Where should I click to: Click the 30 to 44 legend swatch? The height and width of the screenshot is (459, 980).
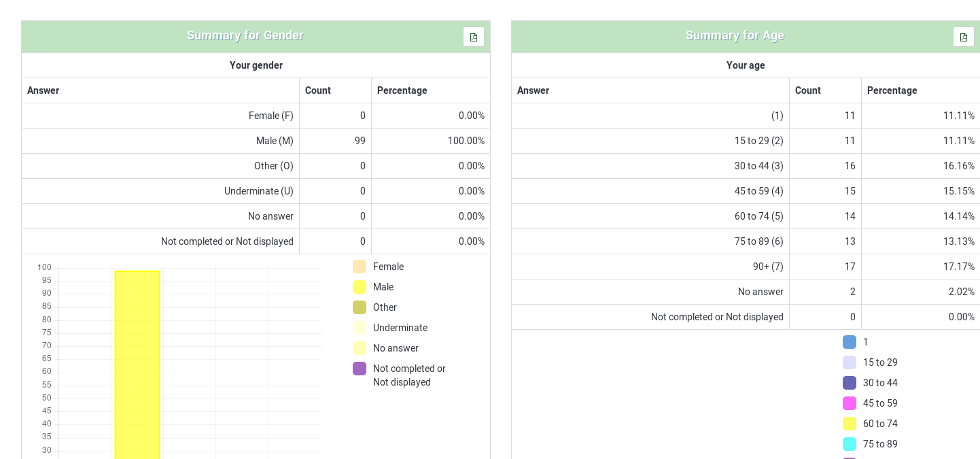pyautogui.click(x=850, y=383)
